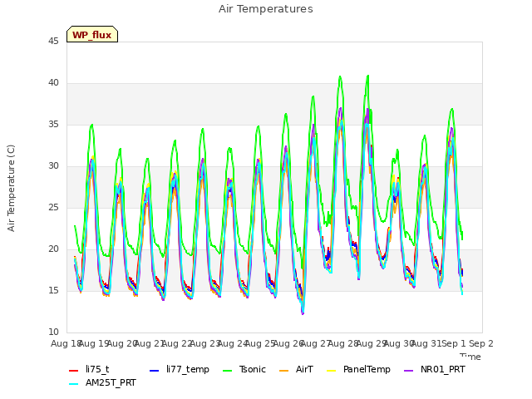The image size is (532, 399).
Task: Click the purple NR01_PRT legend color marker
Action: tap(408, 370)
